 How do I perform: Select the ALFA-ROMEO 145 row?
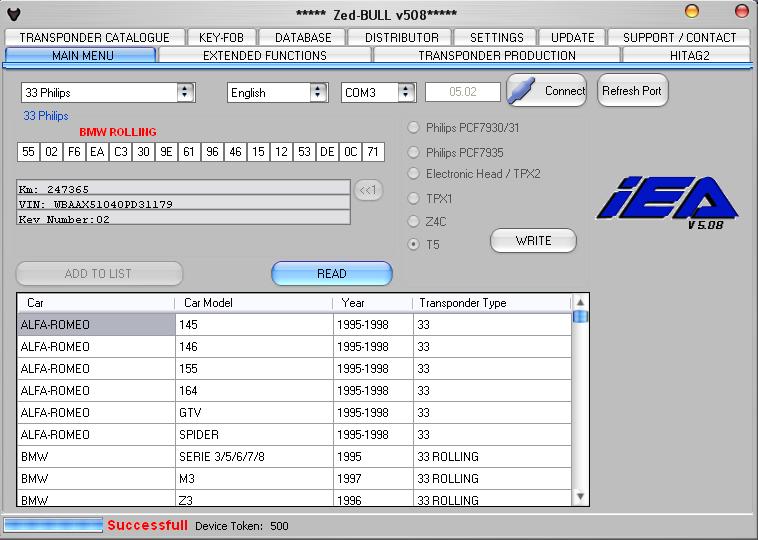(294, 324)
